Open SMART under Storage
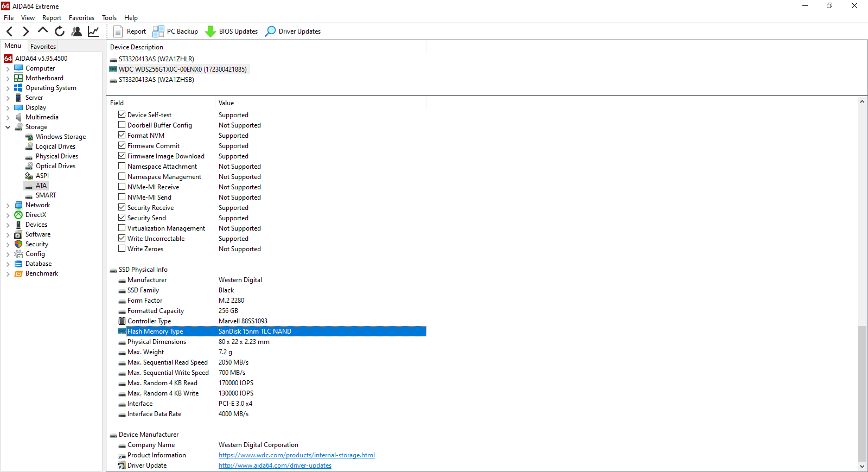Image resolution: width=868 pixels, height=472 pixels. click(x=46, y=195)
